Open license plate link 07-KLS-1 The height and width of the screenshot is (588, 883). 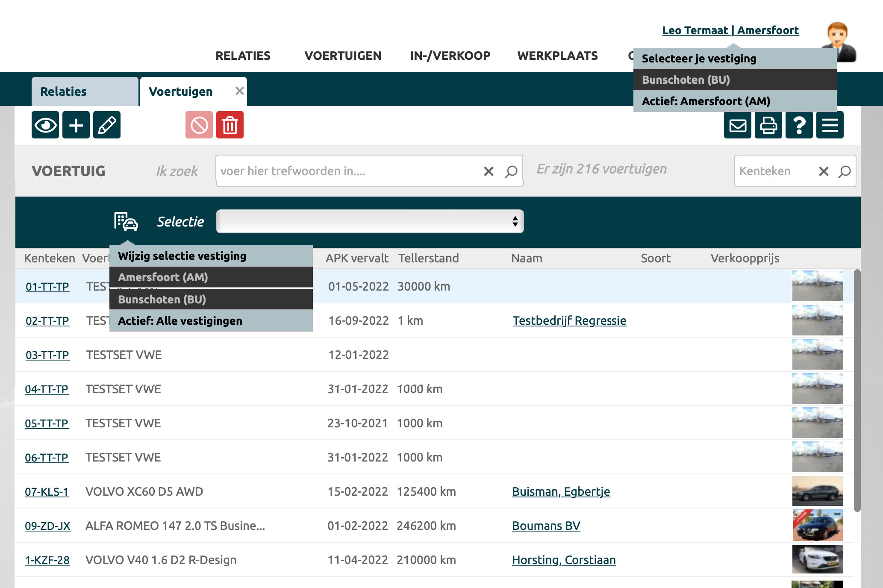tap(47, 492)
